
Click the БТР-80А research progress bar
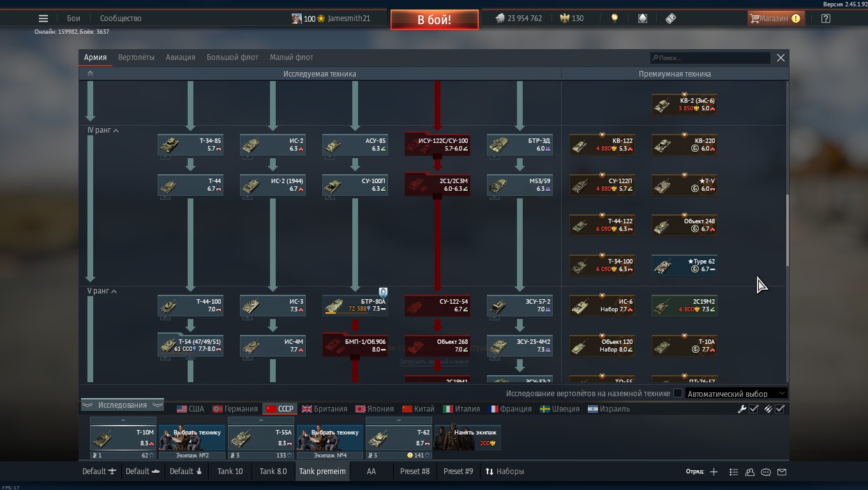345,313
